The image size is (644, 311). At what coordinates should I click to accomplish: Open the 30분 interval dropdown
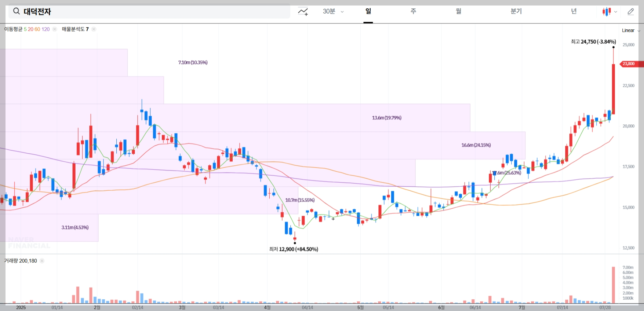tap(333, 11)
